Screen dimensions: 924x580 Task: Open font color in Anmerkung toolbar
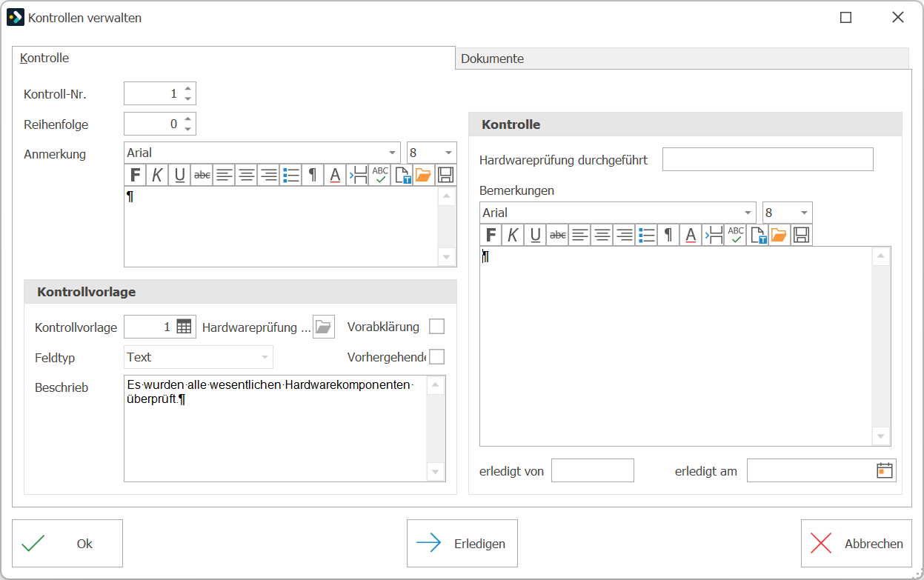tap(335, 175)
